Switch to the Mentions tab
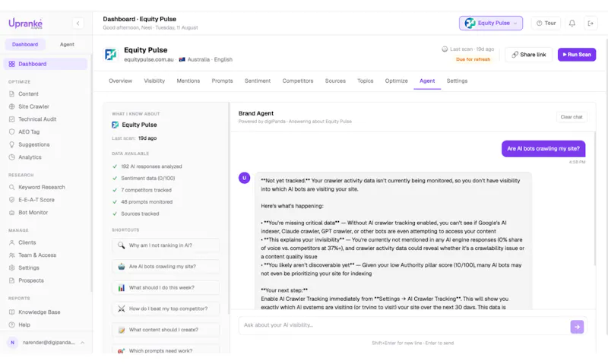 188,81
